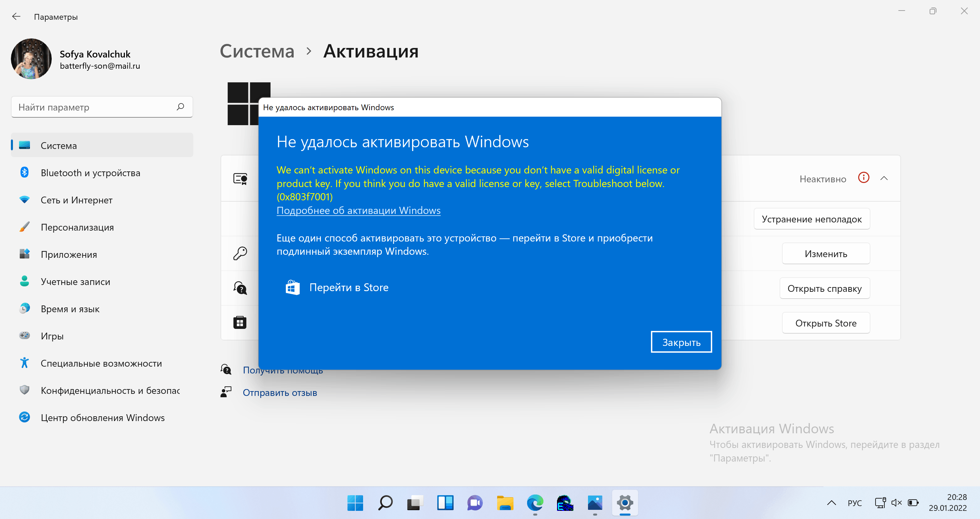The height and width of the screenshot is (519, 980).
Task: Click activation state certificate icon
Action: 240,178
